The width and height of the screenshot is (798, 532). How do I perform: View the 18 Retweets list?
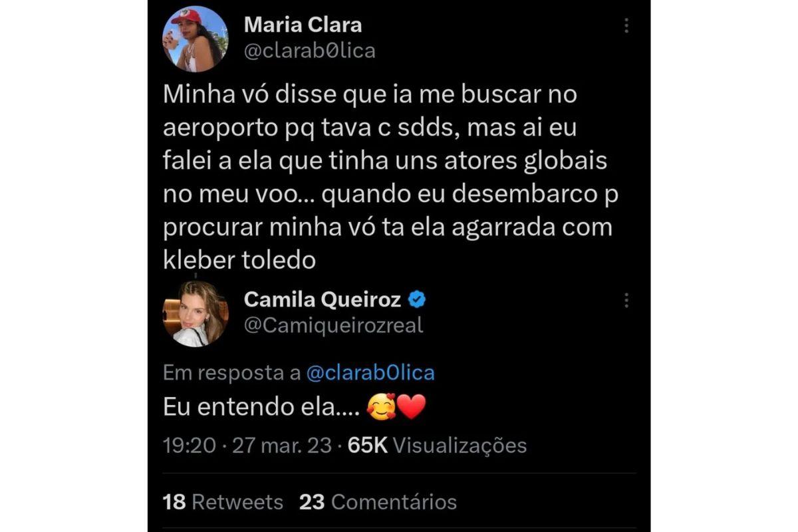coord(223,501)
